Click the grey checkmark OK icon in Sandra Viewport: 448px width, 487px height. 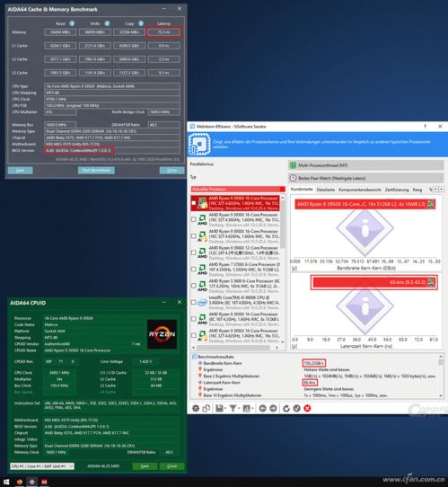point(296,408)
